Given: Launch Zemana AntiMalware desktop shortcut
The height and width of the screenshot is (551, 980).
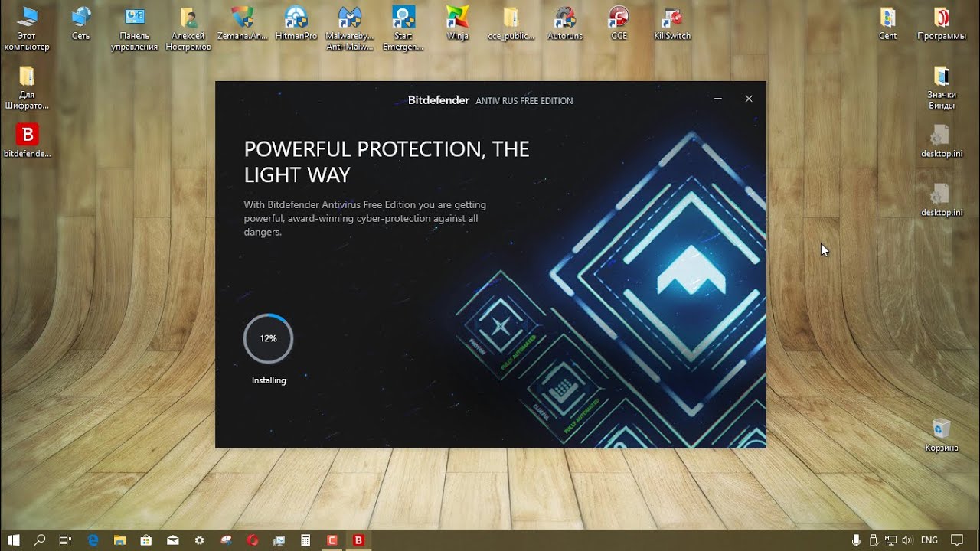Looking at the screenshot, I should coord(242,23).
